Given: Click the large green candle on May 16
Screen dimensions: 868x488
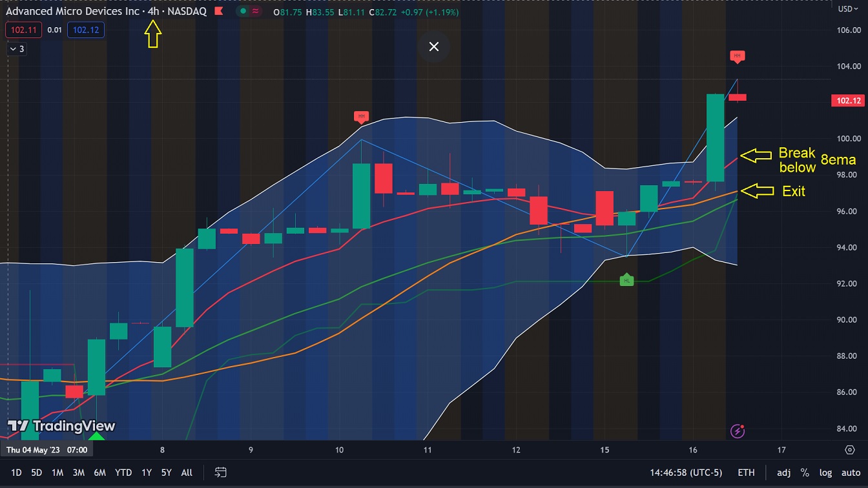Looking at the screenshot, I should pos(716,137).
